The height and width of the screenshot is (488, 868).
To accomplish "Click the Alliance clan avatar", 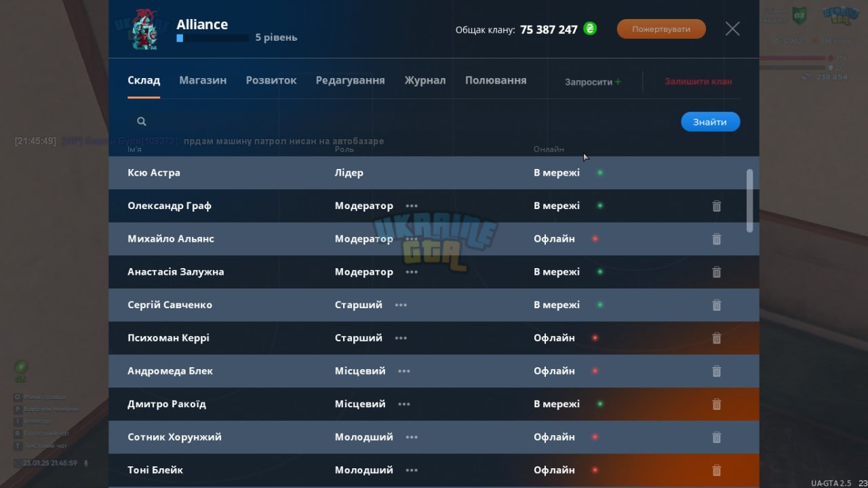I will (x=145, y=29).
